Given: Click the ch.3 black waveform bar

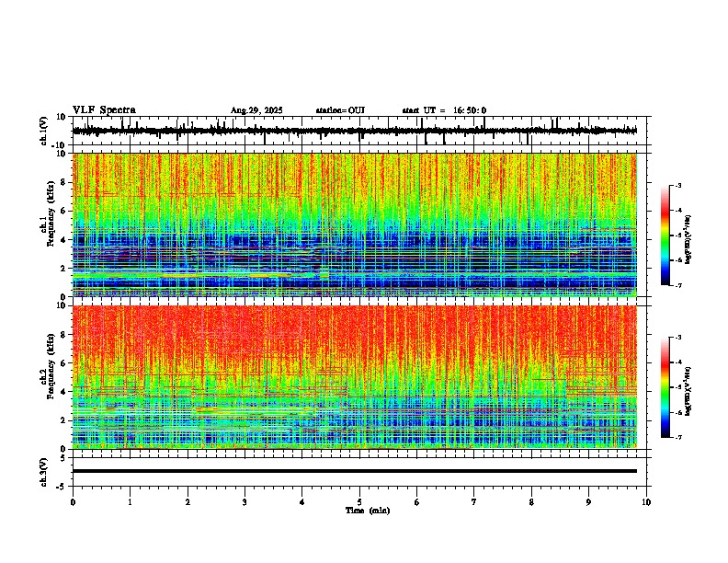Looking at the screenshot, I should [355, 471].
